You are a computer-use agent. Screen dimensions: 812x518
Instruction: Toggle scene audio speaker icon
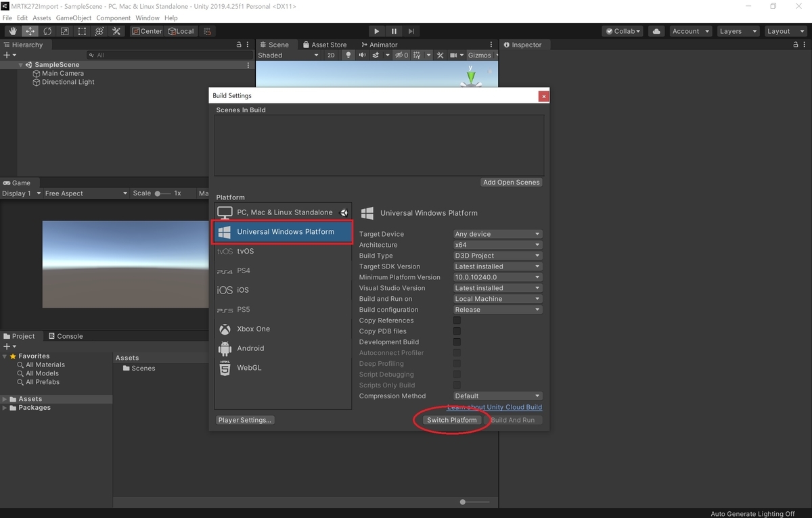363,55
